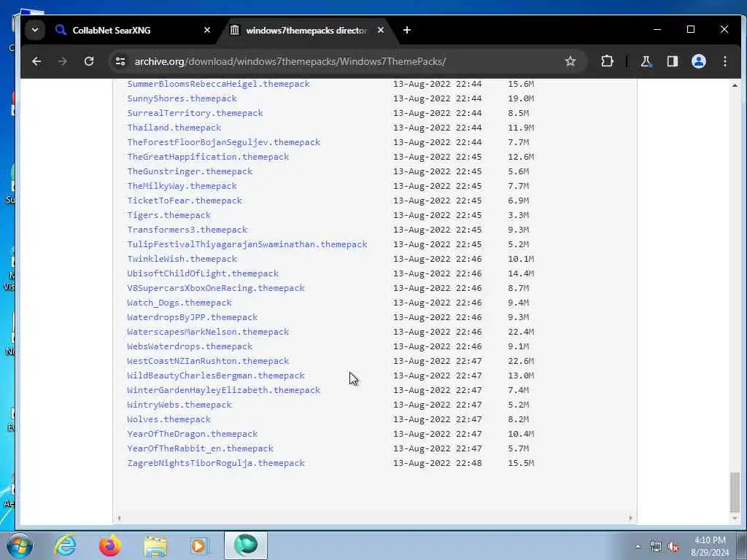Click the scroll up arrow of the page
This screenshot has width=747, height=560.
point(735,85)
